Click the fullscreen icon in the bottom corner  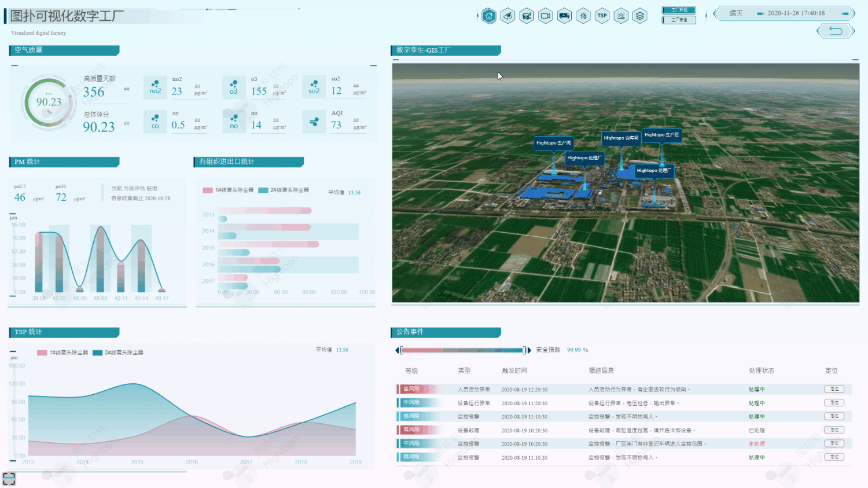9,479
